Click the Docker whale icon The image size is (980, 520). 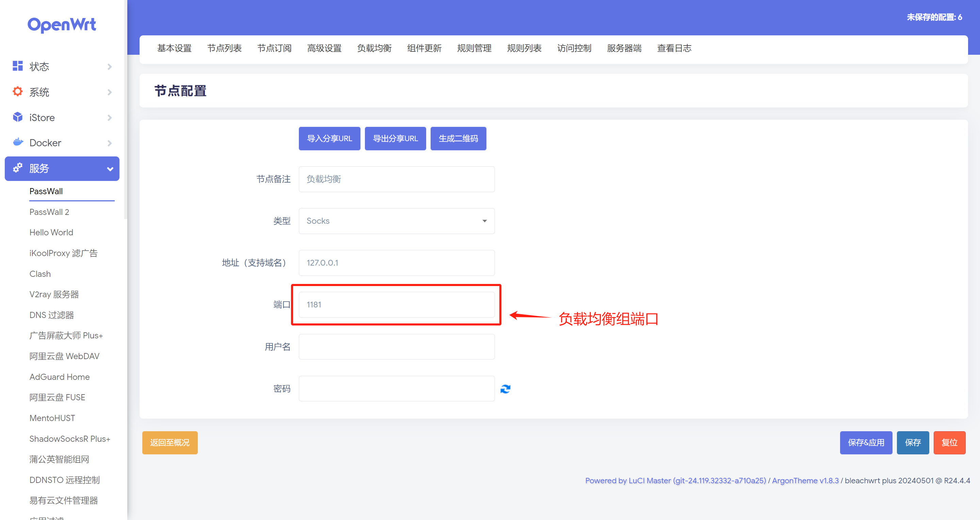pyautogui.click(x=17, y=142)
